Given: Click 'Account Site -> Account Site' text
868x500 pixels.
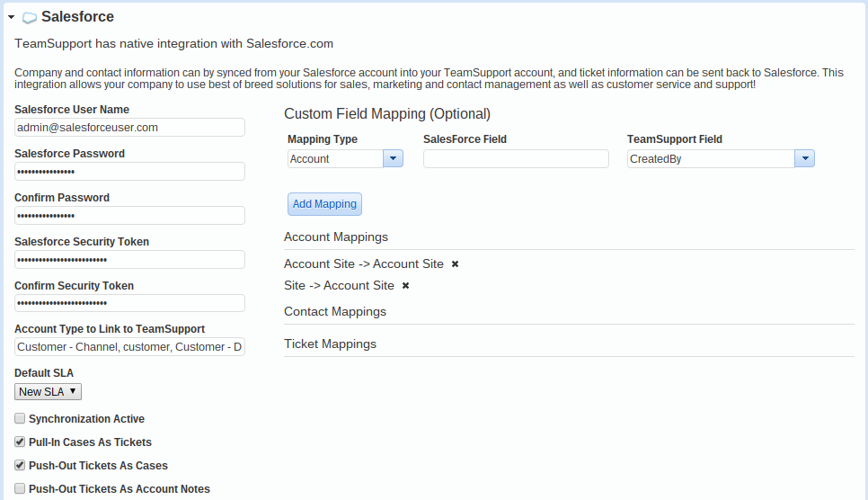Looking at the screenshot, I should [x=364, y=263].
